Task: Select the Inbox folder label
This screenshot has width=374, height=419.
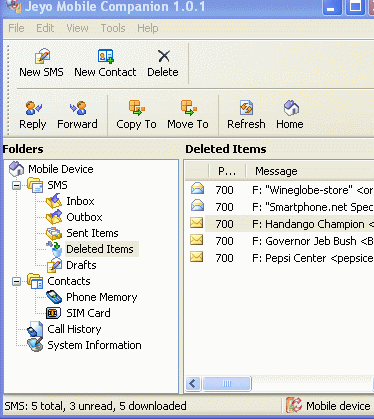Action: tap(80, 201)
